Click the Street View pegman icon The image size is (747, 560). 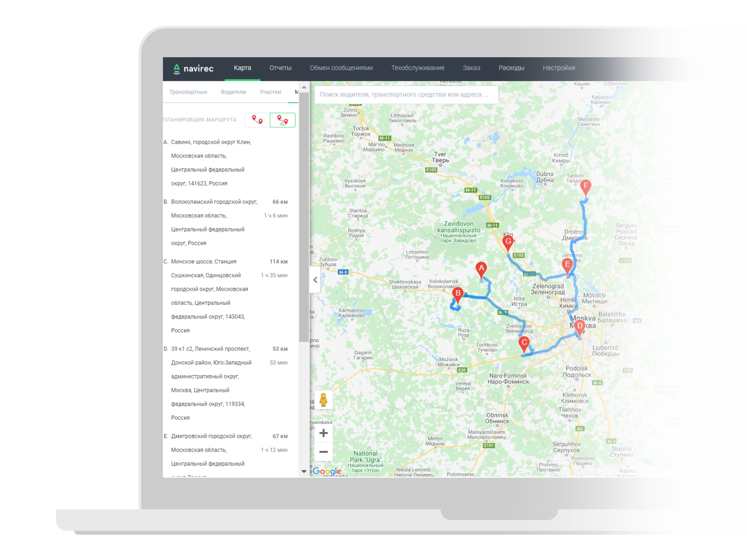(x=323, y=400)
